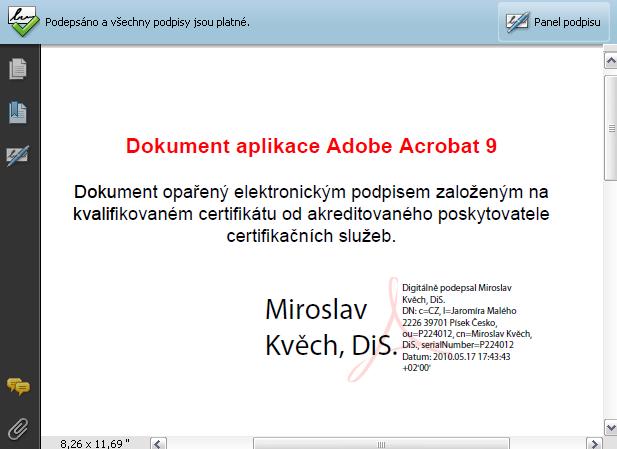This screenshot has height=449, width=617.
Task: Click the valid signature status icon
Action: pyautogui.click(x=23, y=22)
